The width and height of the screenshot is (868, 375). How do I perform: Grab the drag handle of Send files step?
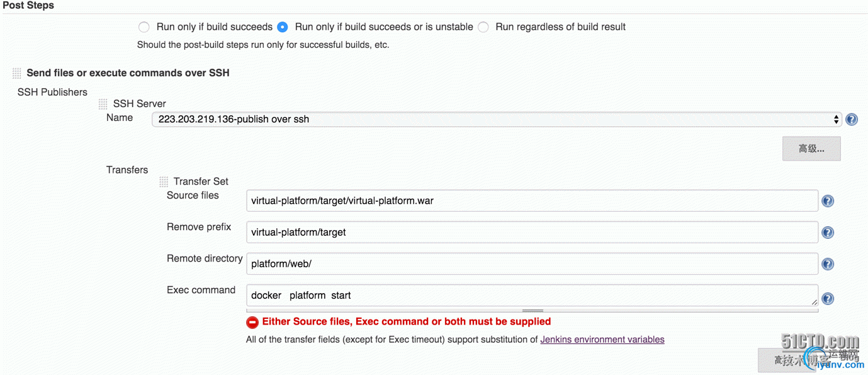pos(17,74)
